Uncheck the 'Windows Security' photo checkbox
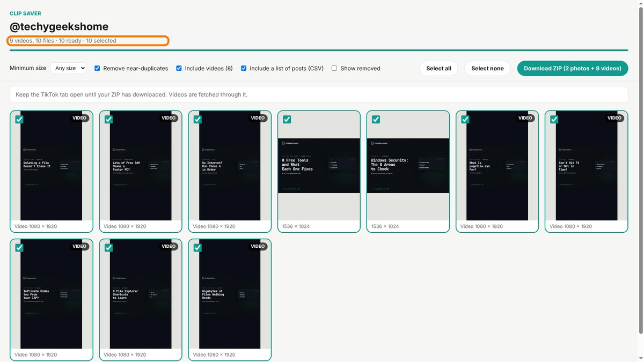The height and width of the screenshot is (362, 644). coord(376,120)
